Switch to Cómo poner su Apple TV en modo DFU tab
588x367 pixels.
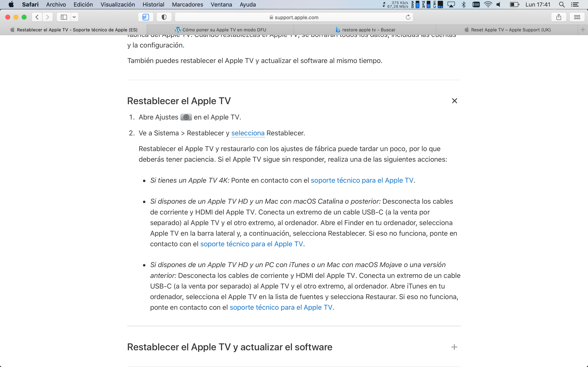point(220,30)
